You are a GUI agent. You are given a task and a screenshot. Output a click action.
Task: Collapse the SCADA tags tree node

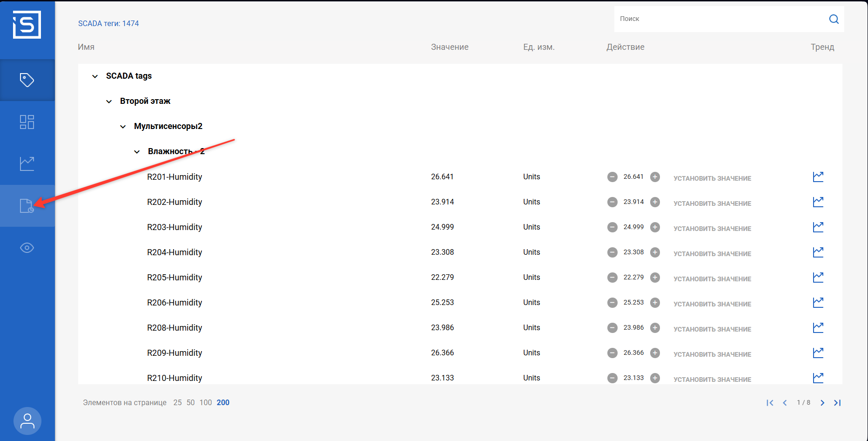click(x=95, y=76)
